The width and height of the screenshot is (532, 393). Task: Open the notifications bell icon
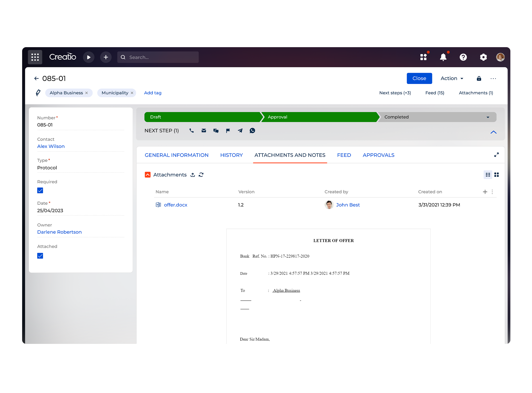click(x=443, y=57)
